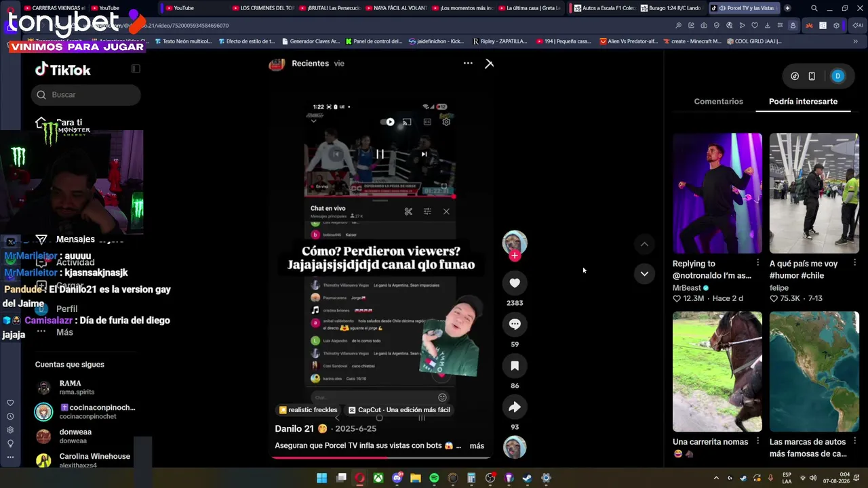Viewport: 868px width, 488px height.
Task: Click the Opera sidebar heart icon
Action: click(x=10, y=403)
